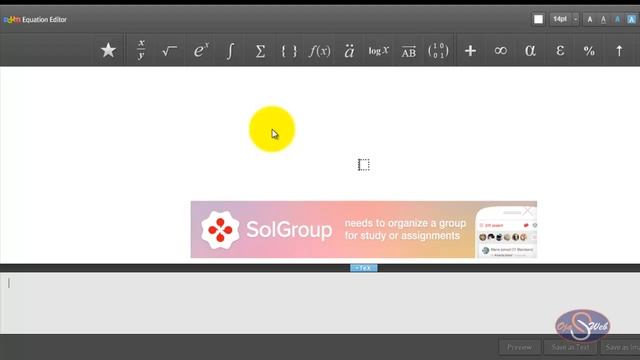Open the 14pt font size dropdown

[564, 19]
